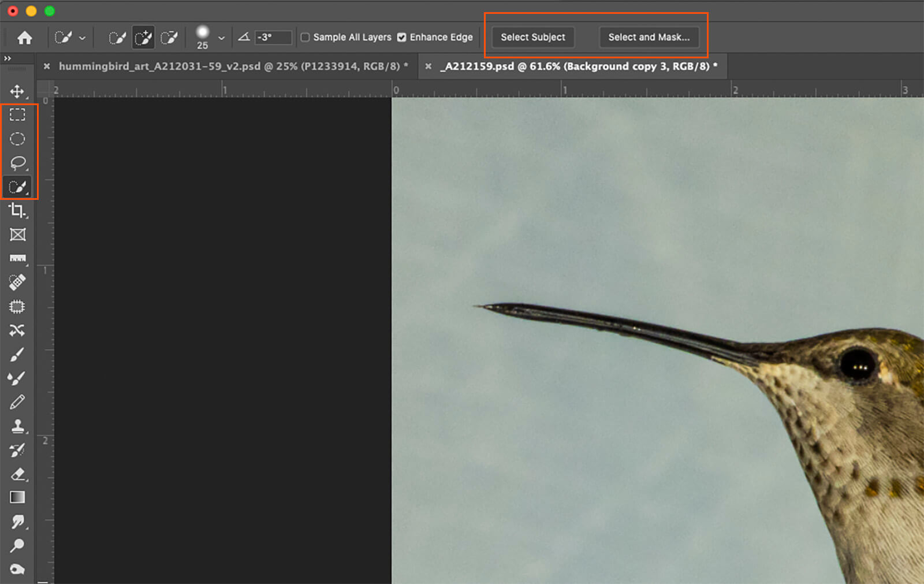This screenshot has width=924, height=584.
Task: Select the Eraser tool
Action: click(x=17, y=474)
